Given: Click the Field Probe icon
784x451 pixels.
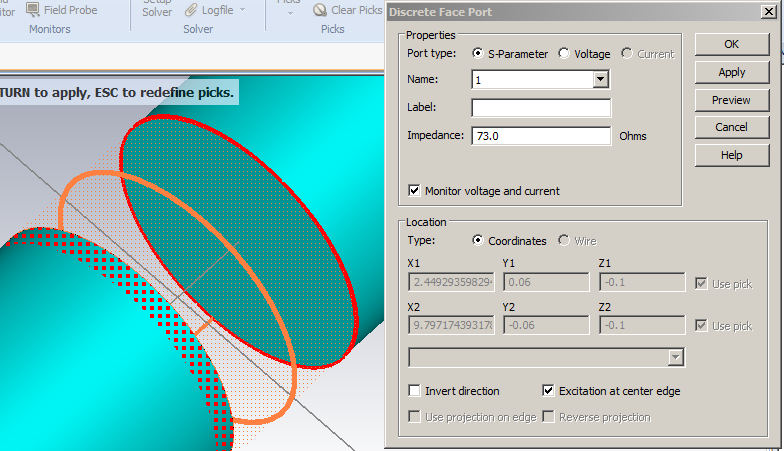Looking at the screenshot, I should [33, 9].
